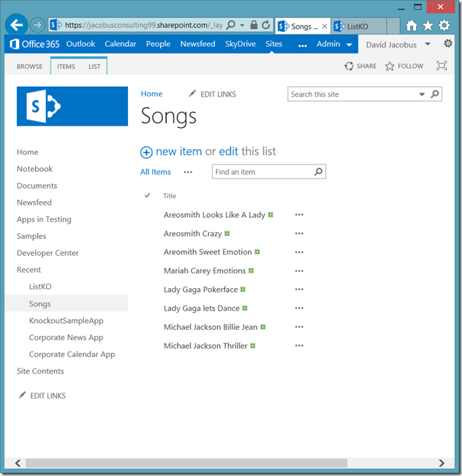Click the address bar search magnifier

(231, 25)
